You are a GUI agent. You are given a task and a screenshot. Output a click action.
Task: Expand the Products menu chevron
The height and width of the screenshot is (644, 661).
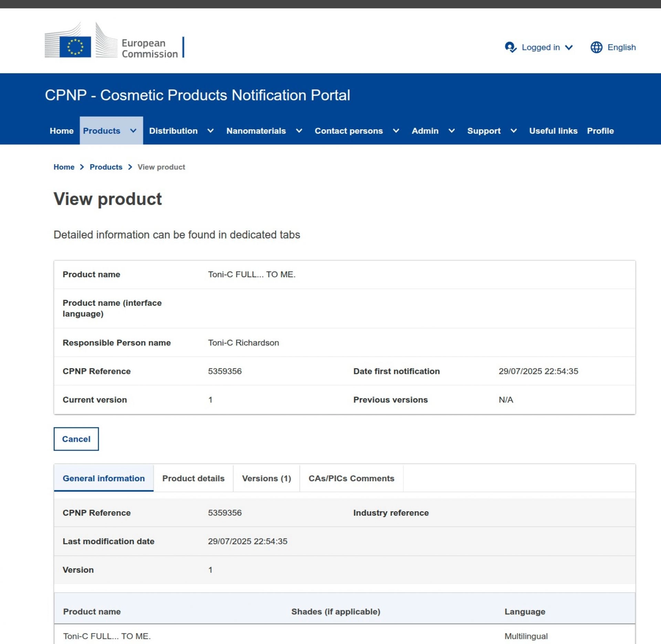(x=133, y=131)
